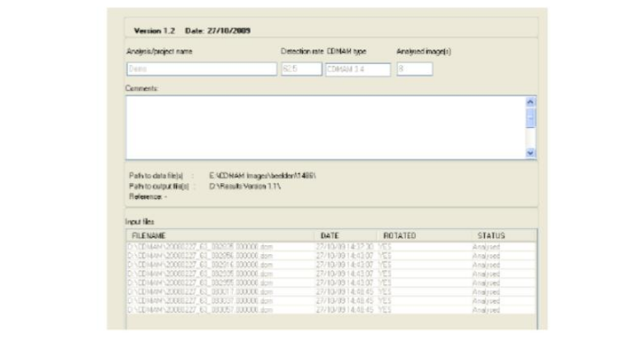644x338 pixels.
Task: Select the file row ending 092955.000000.dcm
Action: tap(331, 283)
